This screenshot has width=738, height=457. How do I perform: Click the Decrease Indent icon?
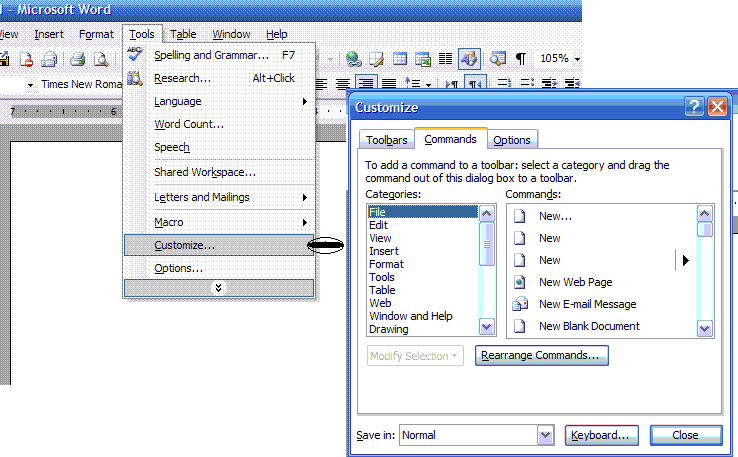pyautogui.click(x=549, y=83)
